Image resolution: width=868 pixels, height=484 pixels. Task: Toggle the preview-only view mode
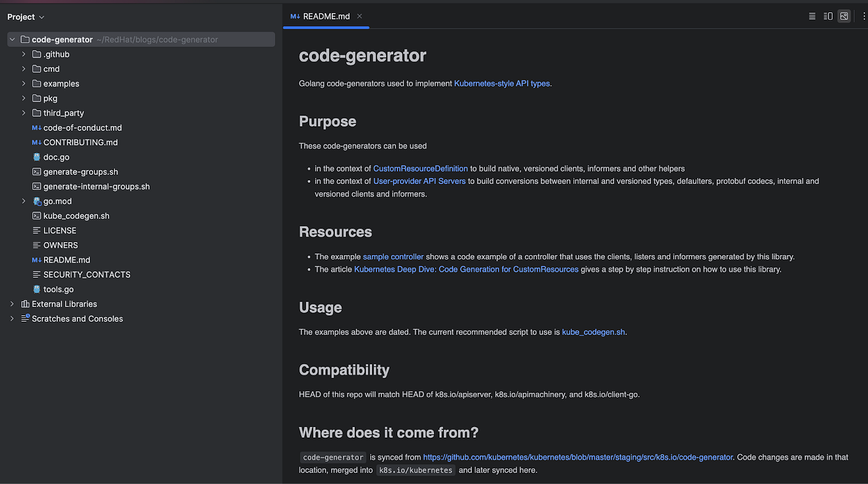(x=844, y=17)
